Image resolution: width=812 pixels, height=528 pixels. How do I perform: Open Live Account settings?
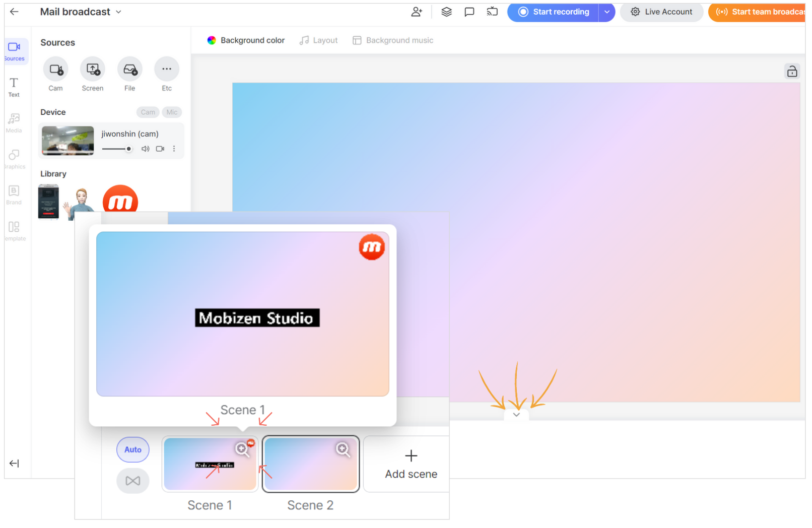pyautogui.click(x=661, y=12)
